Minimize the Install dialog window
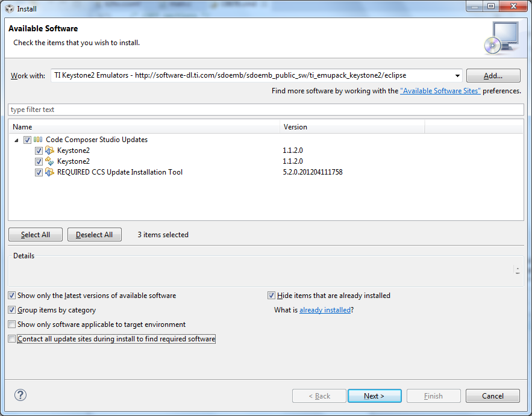Viewport: 532px width, 416px height. point(475,6)
